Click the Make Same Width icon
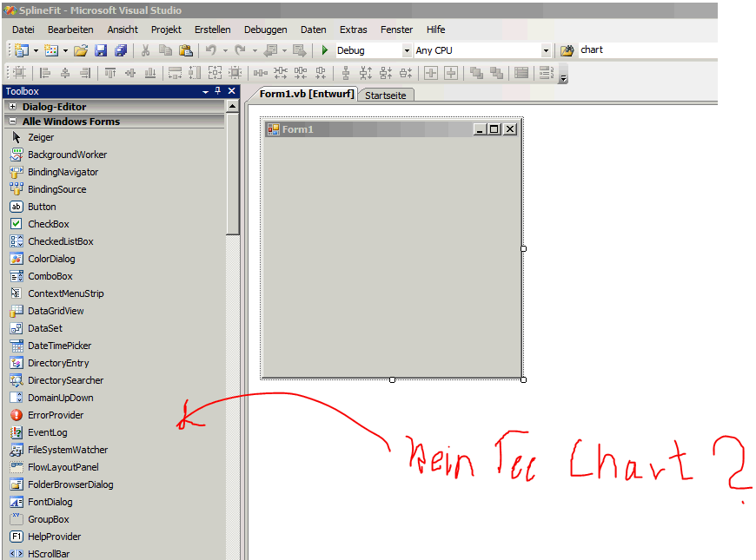This screenshot has height=560, width=756. (175, 73)
